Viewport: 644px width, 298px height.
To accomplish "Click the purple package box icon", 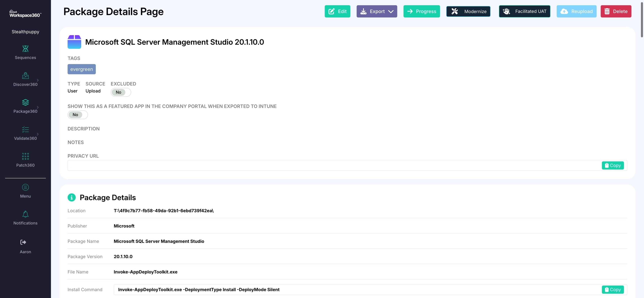I will coord(74,42).
